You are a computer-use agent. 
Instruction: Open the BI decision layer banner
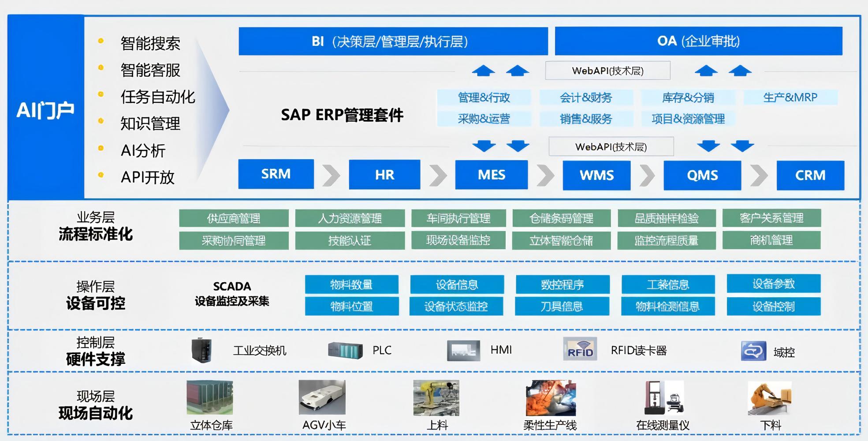pos(393,41)
